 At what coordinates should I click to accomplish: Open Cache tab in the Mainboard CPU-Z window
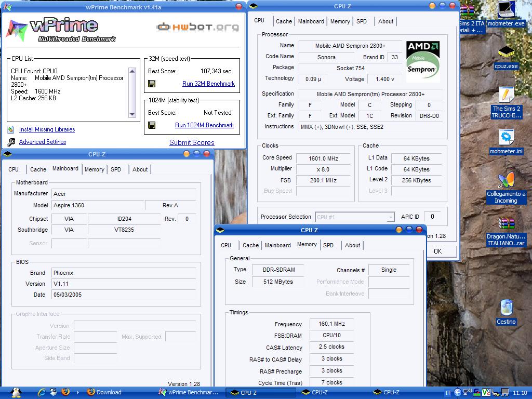click(x=38, y=170)
